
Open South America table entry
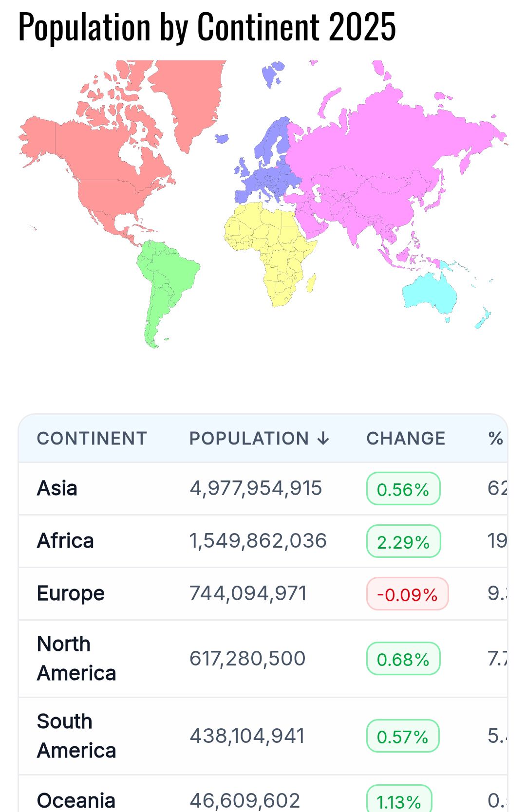76,736
